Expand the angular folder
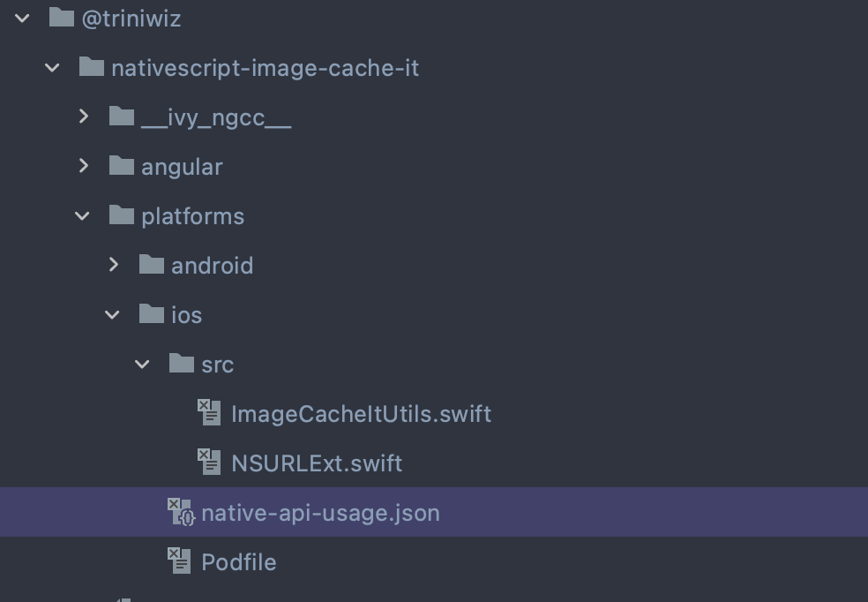 [83, 166]
